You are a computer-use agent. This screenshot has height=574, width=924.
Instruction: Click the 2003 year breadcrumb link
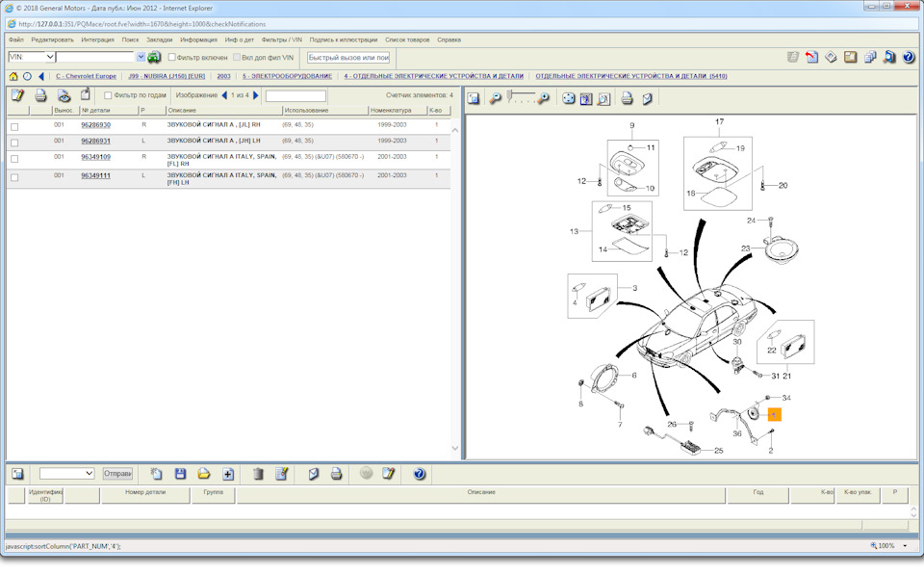coord(223,76)
